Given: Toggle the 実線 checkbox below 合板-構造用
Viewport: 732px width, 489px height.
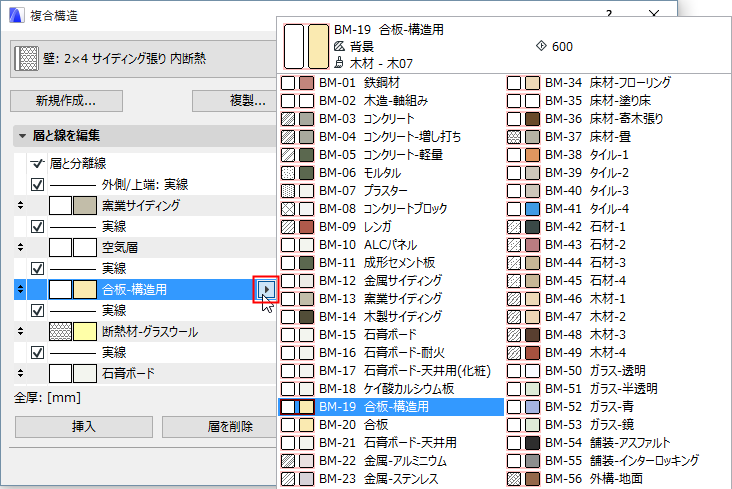Looking at the screenshot, I should pos(37,311).
